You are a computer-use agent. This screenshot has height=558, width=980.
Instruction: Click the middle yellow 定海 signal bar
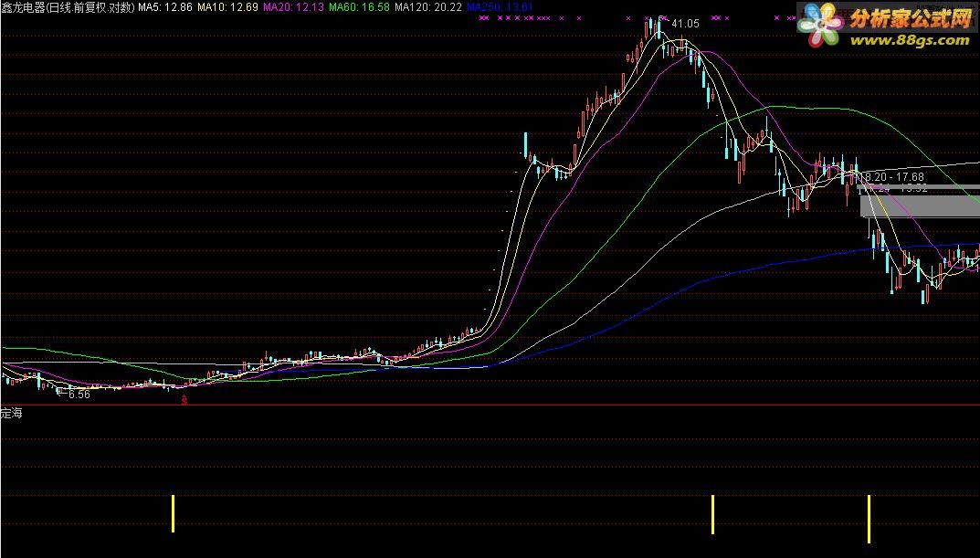click(x=712, y=515)
